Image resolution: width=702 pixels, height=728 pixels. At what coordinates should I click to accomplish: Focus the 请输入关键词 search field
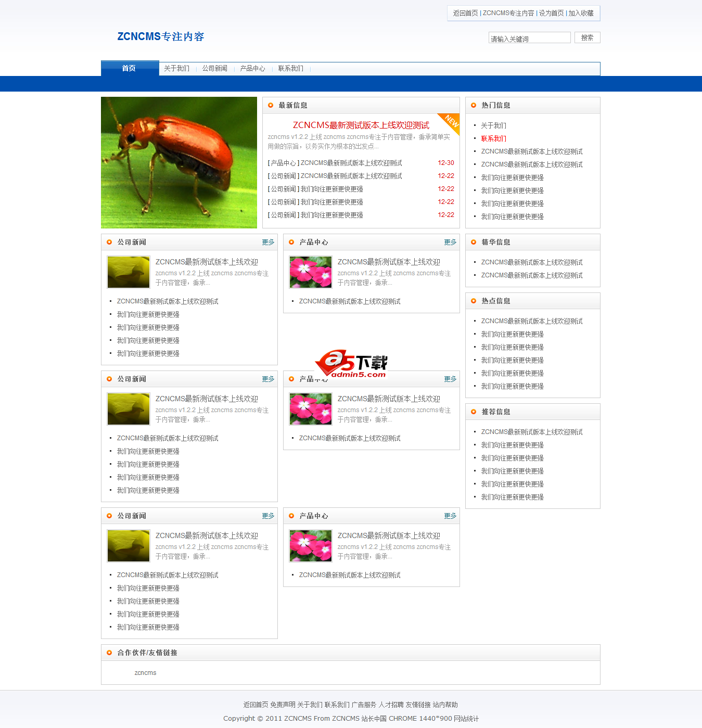point(530,37)
